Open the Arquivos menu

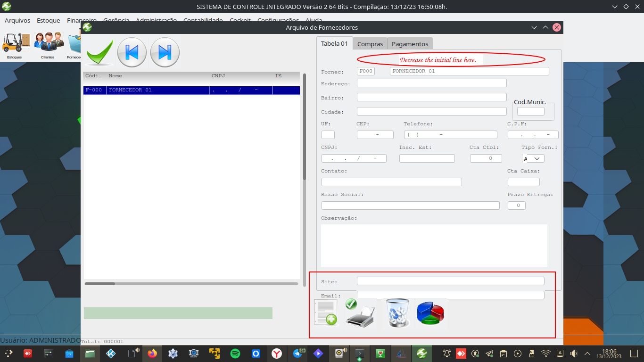[x=17, y=20]
